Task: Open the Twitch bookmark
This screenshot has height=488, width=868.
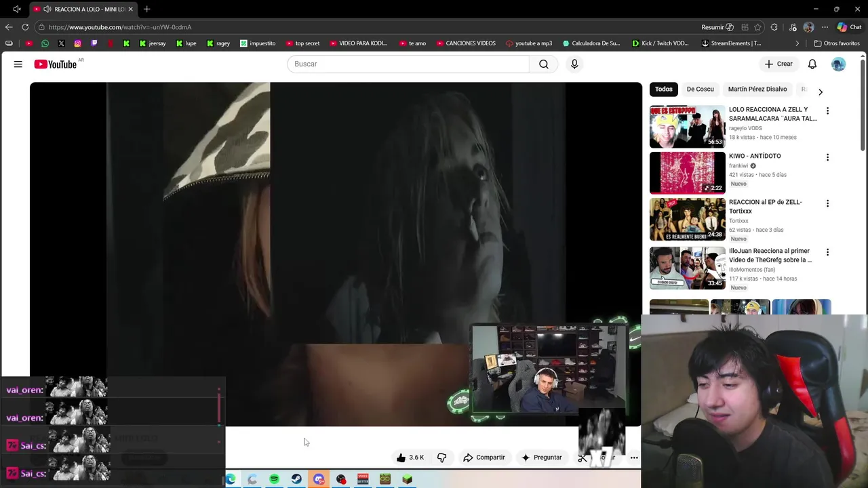Action: tap(94, 43)
